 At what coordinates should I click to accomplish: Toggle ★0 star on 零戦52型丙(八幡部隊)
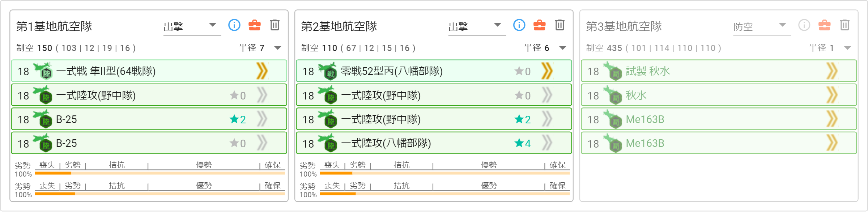tap(523, 71)
